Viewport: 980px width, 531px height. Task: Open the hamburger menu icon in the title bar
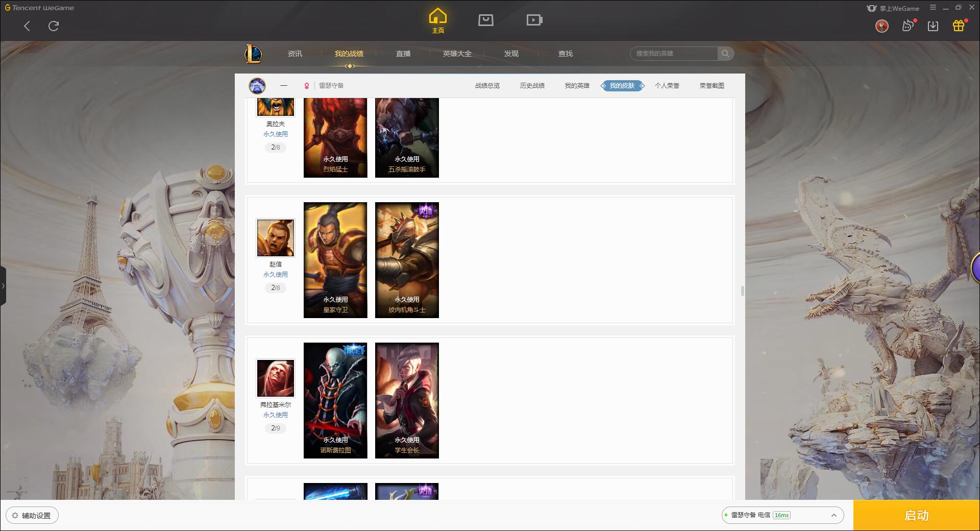tap(933, 8)
